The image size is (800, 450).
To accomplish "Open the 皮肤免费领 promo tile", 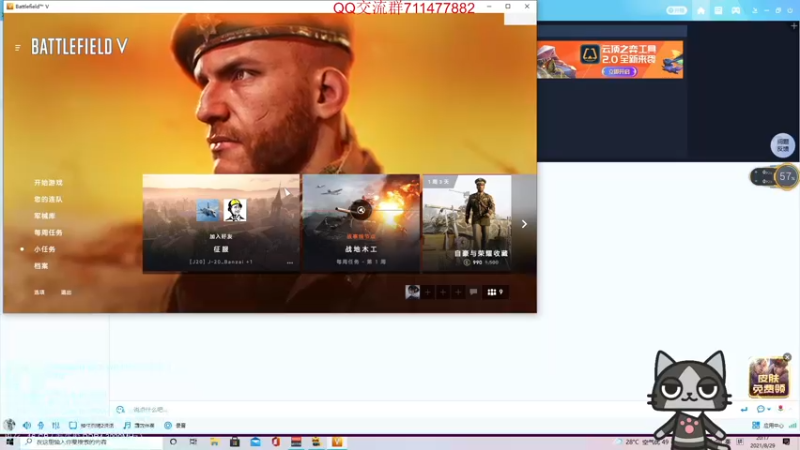I will (x=769, y=378).
